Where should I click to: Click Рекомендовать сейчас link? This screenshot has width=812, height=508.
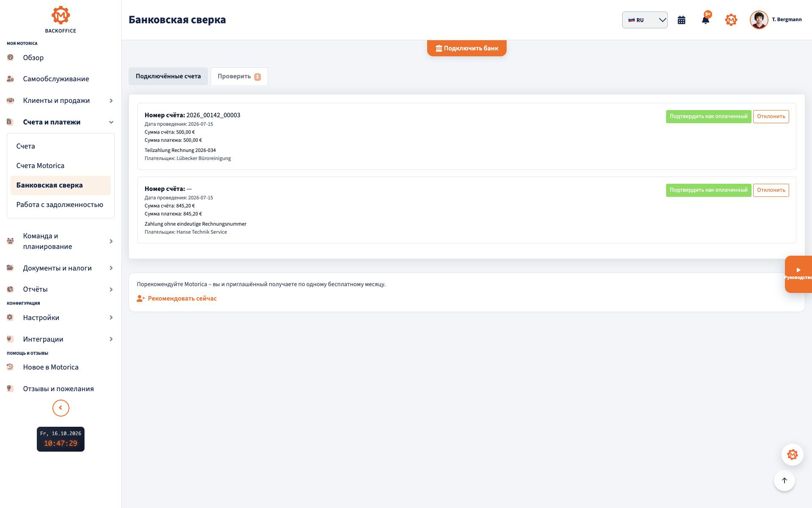click(x=177, y=298)
